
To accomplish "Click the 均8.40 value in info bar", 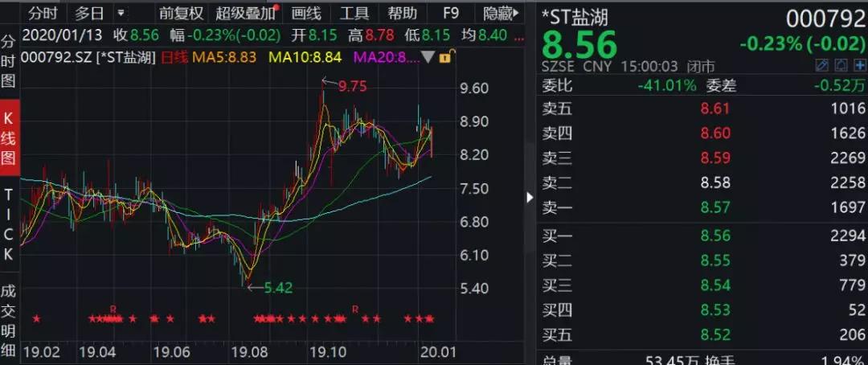I will tap(485, 35).
